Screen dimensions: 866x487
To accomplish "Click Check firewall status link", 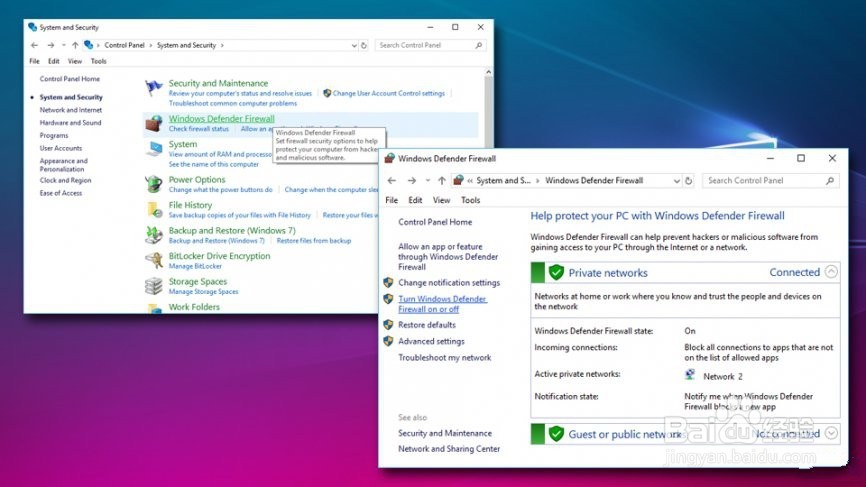I will (x=199, y=129).
